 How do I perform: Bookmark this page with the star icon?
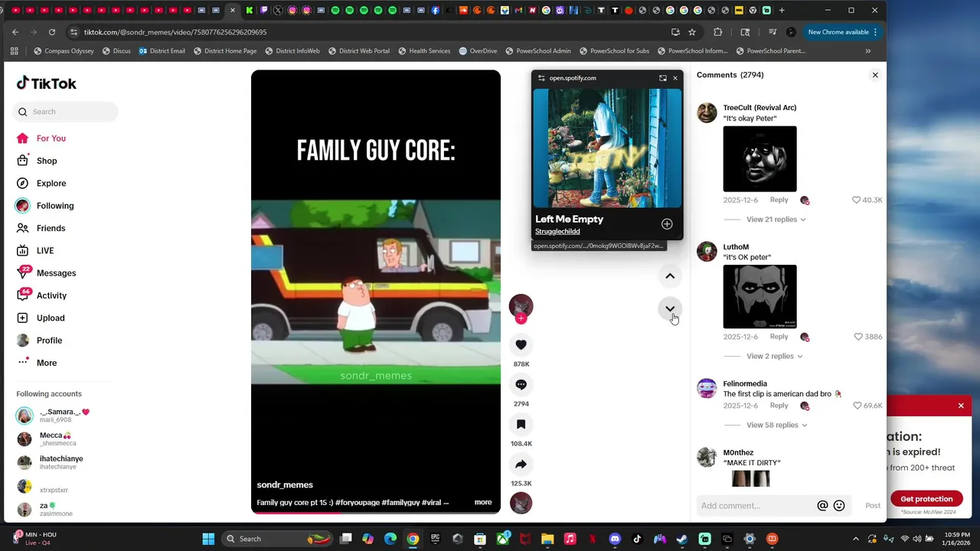692,32
